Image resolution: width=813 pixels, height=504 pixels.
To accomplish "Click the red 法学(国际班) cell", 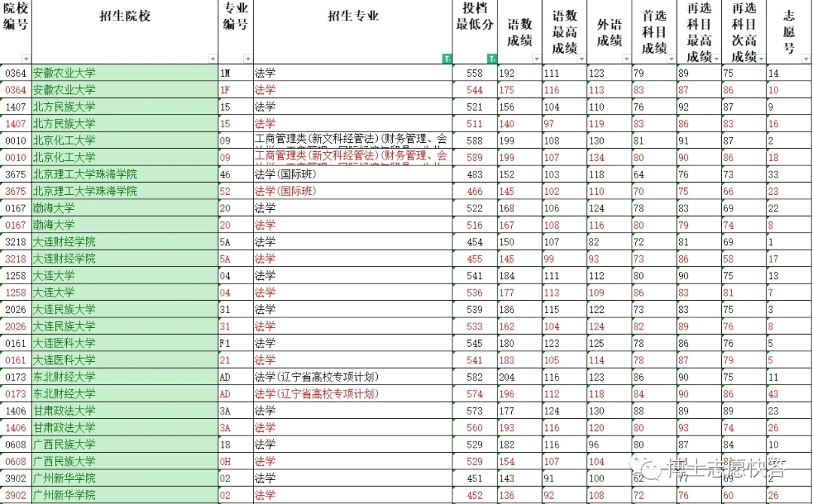I will point(352,191).
